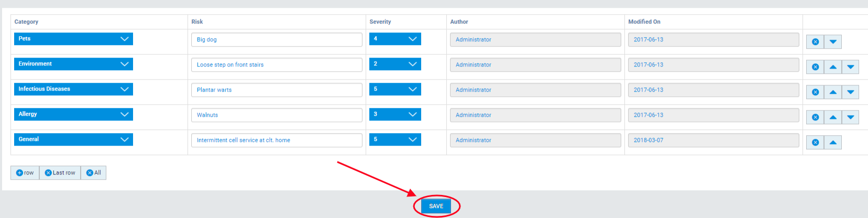Image resolution: width=868 pixels, height=218 pixels.
Task: Move Plantar warts row down
Action: [851, 92]
